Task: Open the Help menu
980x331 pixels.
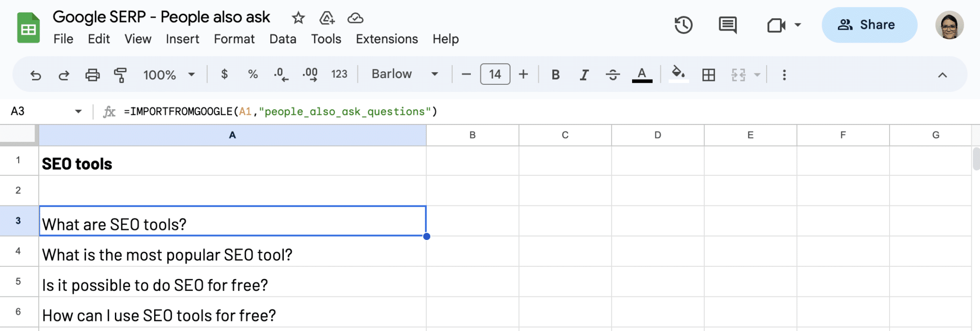Action: click(x=445, y=39)
